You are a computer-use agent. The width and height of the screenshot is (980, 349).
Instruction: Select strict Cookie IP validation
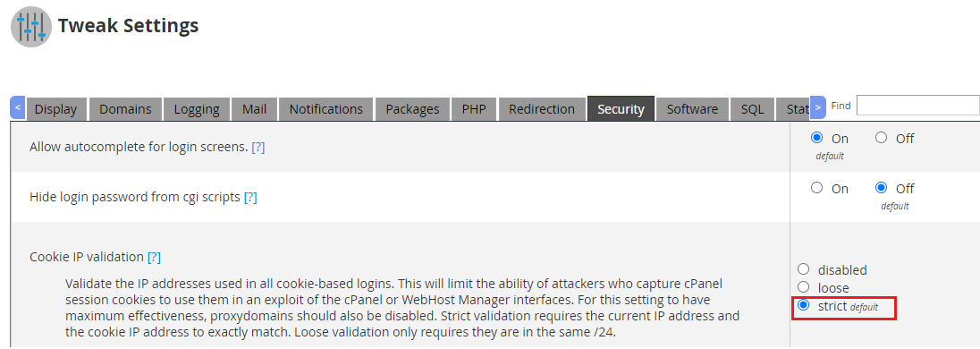pos(804,305)
